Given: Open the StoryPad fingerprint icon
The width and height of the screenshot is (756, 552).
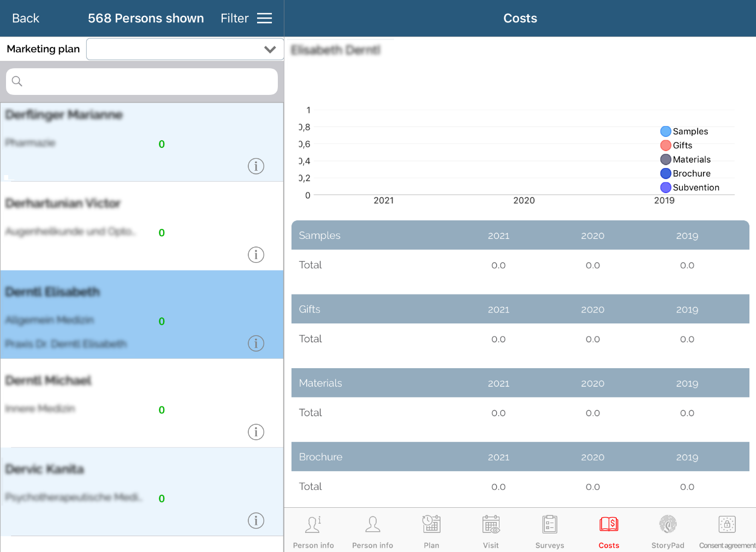Looking at the screenshot, I should [668, 525].
